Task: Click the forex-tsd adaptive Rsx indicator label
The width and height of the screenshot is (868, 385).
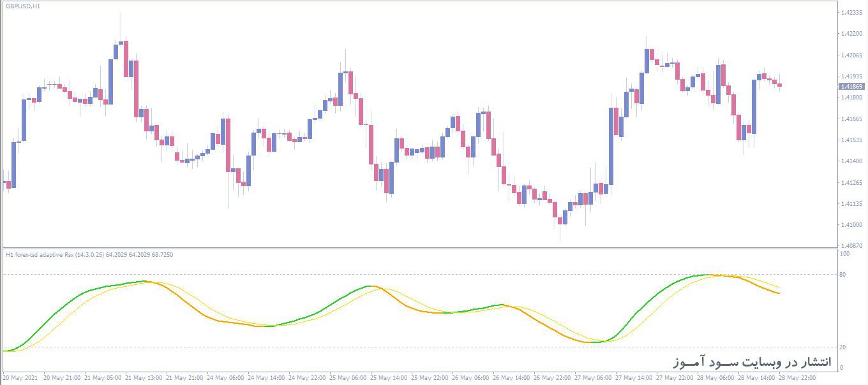Action: tap(89, 254)
